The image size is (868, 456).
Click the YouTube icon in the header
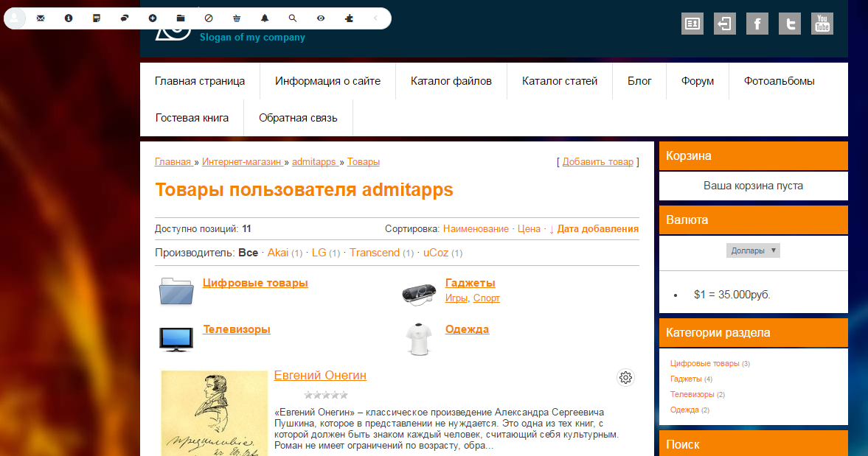(822, 23)
